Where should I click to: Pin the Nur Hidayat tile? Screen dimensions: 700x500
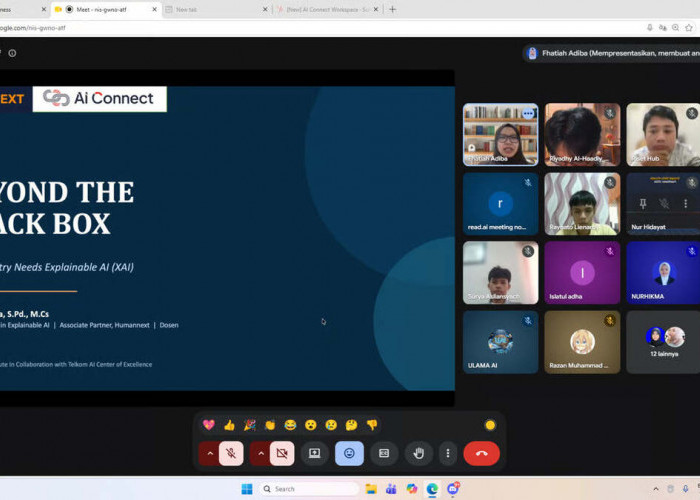(643, 204)
